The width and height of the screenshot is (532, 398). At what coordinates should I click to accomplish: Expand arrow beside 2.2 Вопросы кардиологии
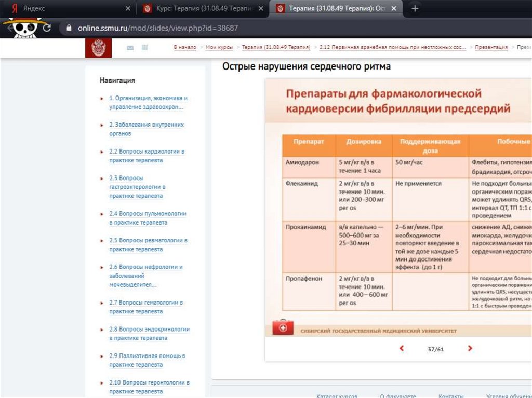pos(102,152)
